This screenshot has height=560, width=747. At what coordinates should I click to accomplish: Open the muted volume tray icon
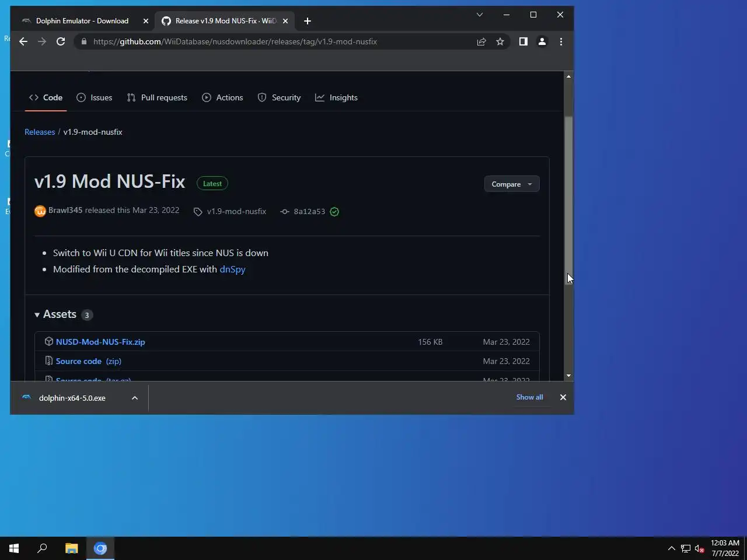pyautogui.click(x=700, y=548)
